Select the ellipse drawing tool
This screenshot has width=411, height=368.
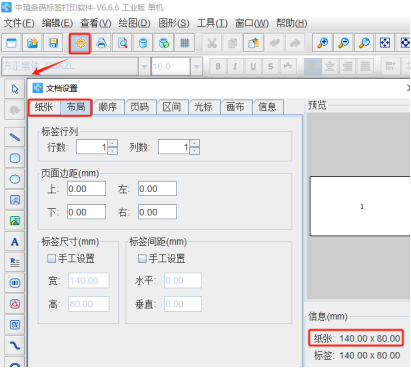15,179
